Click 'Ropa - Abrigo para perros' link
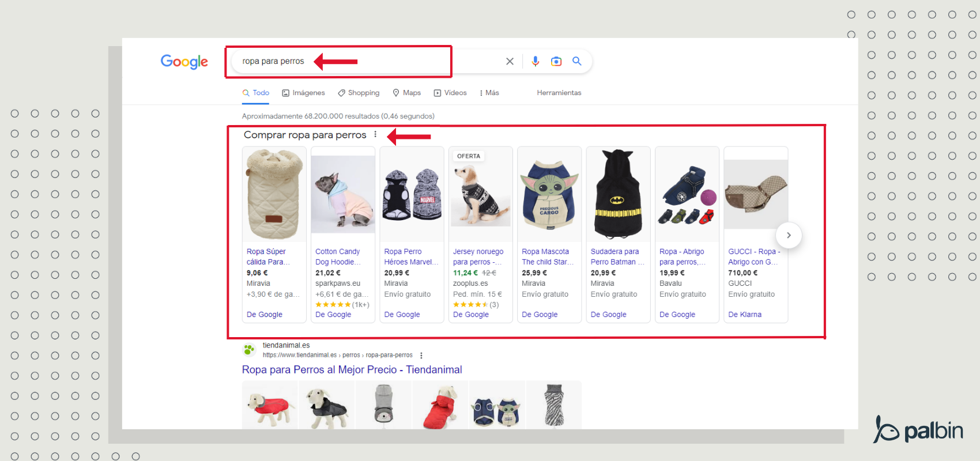The image size is (980, 461). point(682,257)
